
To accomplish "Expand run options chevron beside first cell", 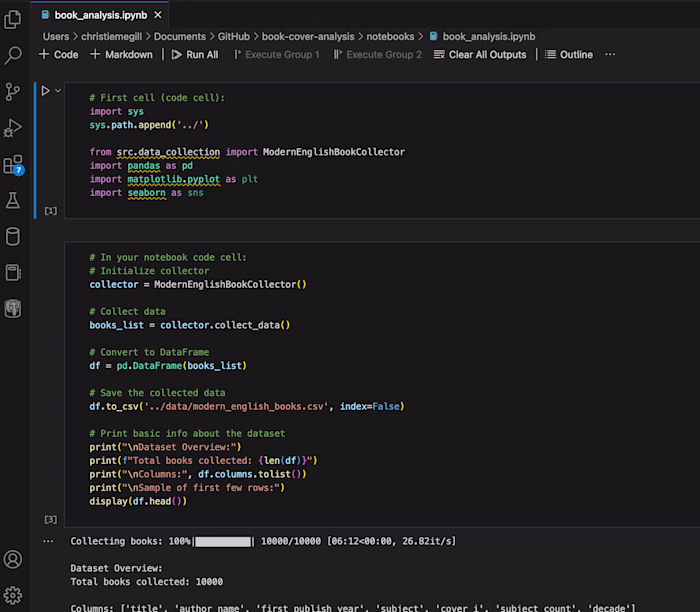I will 58,91.
